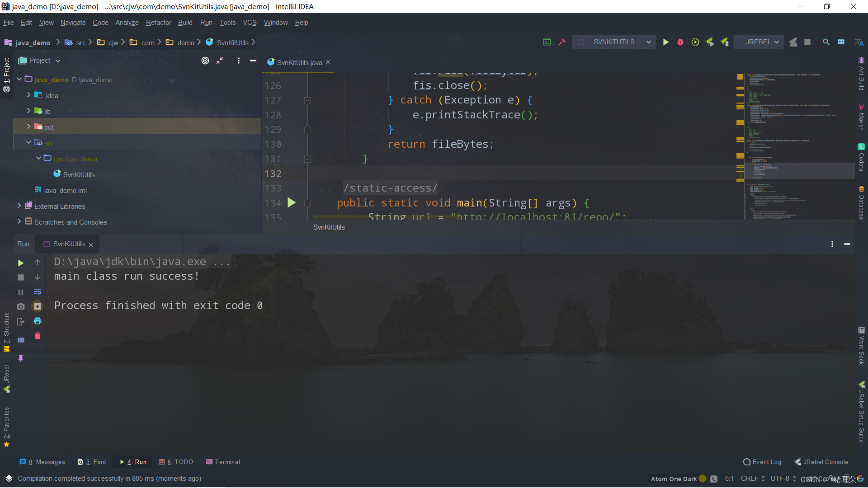868x488 pixels.
Task: Select SvnKitUtils class in project tree
Action: pos(79,174)
